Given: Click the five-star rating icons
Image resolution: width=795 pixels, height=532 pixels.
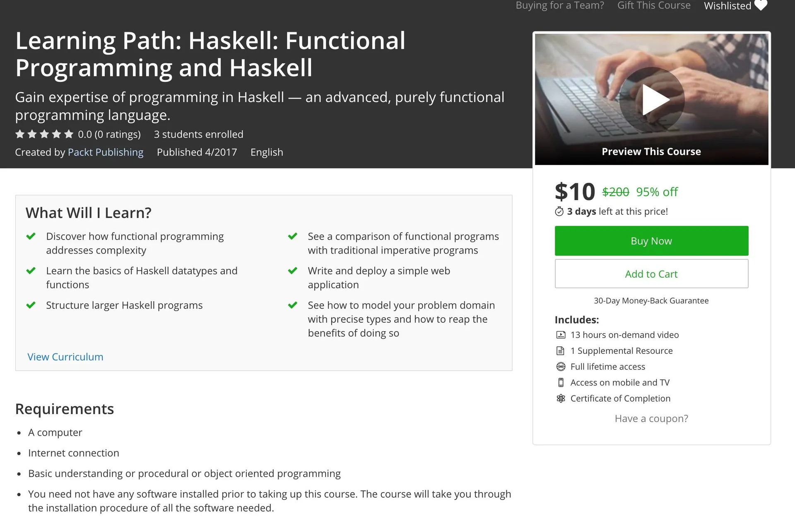Looking at the screenshot, I should pyautogui.click(x=44, y=134).
